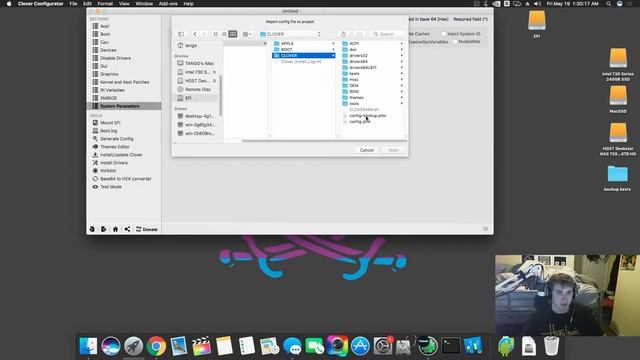The width and height of the screenshot is (640, 360).
Task: Open Google Chrome from the dock
Action: click(156, 346)
